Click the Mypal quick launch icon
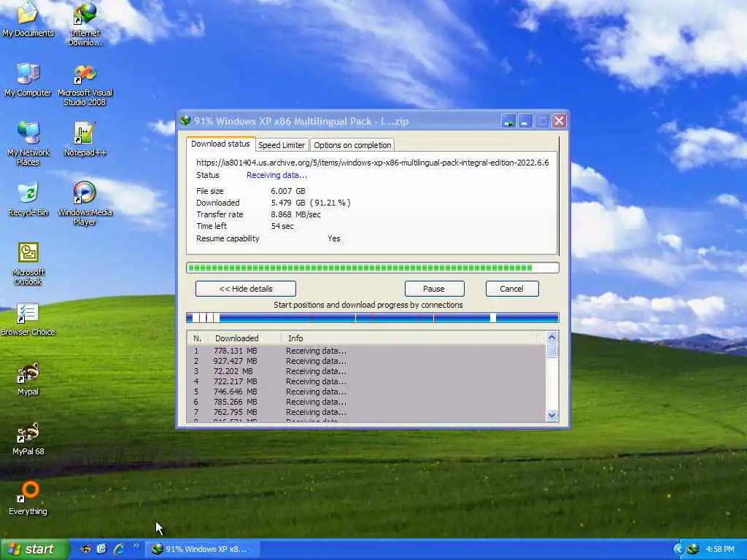The image size is (747, 560). tap(86, 549)
